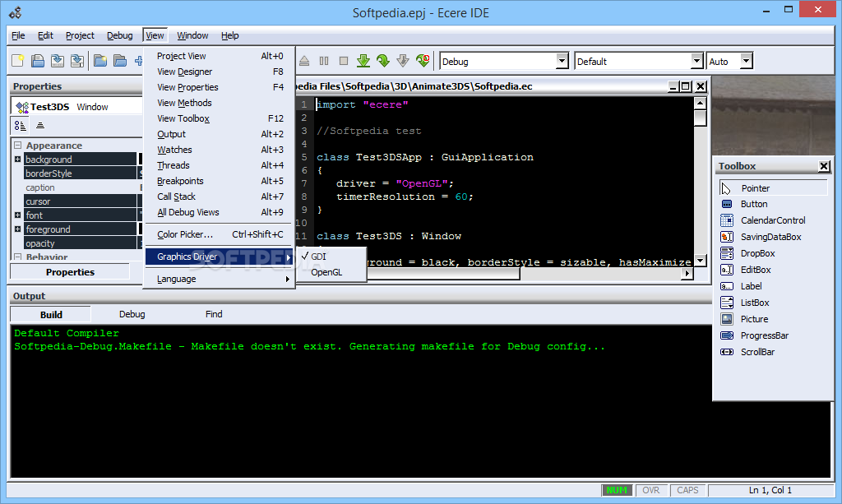842x504 pixels.
Task: Open the Auto bit-depth dropdown
Action: pyautogui.click(x=746, y=61)
